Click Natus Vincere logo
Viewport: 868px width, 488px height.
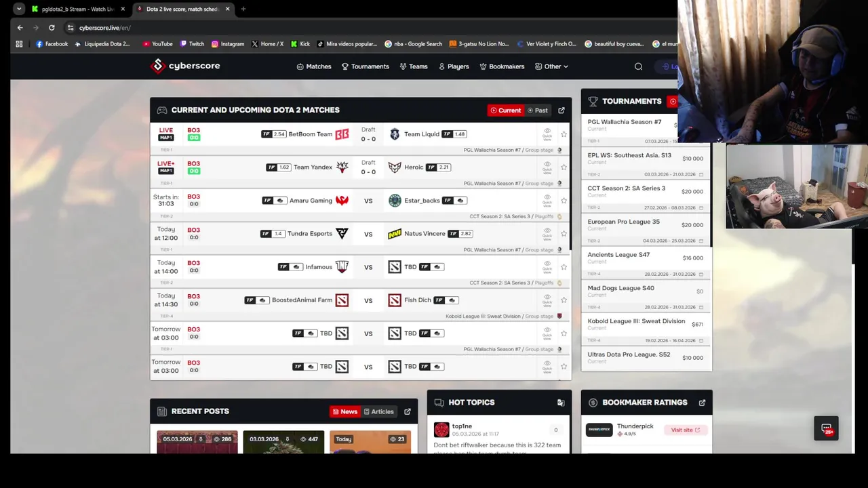click(x=395, y=234)
